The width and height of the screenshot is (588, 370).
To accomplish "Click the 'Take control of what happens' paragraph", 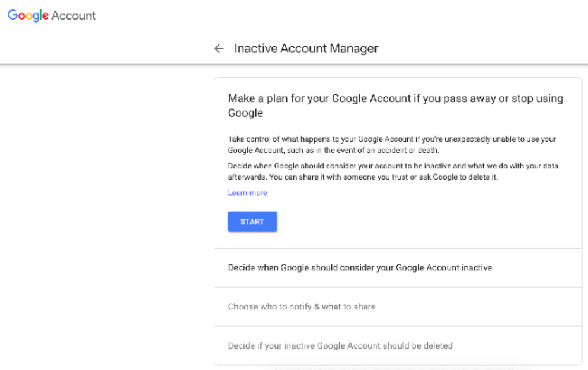I will coord(391,144).
